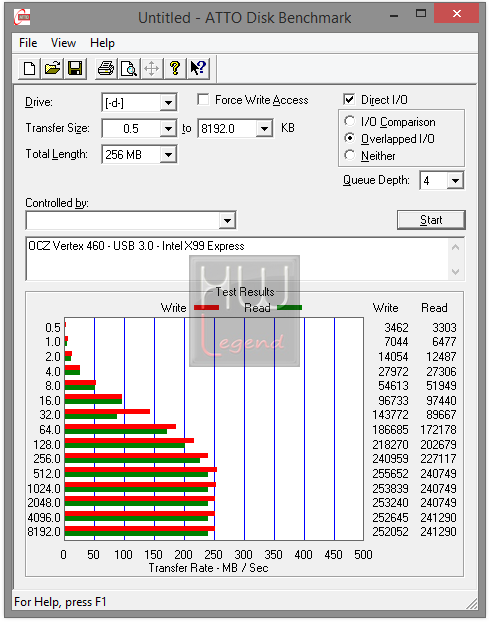Maximize the ATTO Disk Benchmark window
This screenshot has height=622, width=489.
(421, 14)
